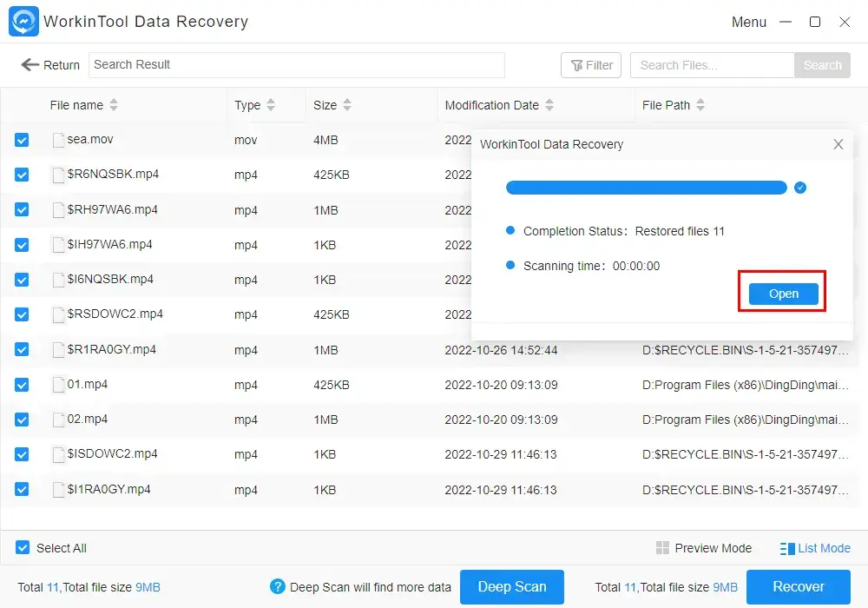Screen dimensions: 868x608
Task: Click the Recover button
Action: (799, 587)
